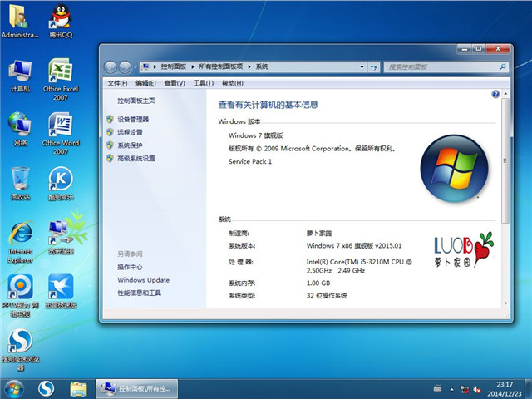Screen dimensions: 532x399
Task: Launch Tencent QQ penguin desktop icon
Action: click(x=61, y=21)
